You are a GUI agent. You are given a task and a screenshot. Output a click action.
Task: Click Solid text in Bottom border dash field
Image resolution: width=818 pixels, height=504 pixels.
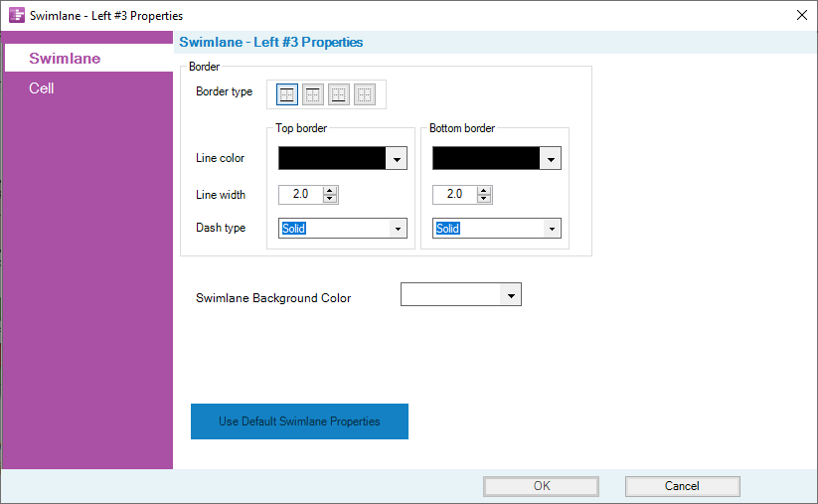click(x=447, y=229)
